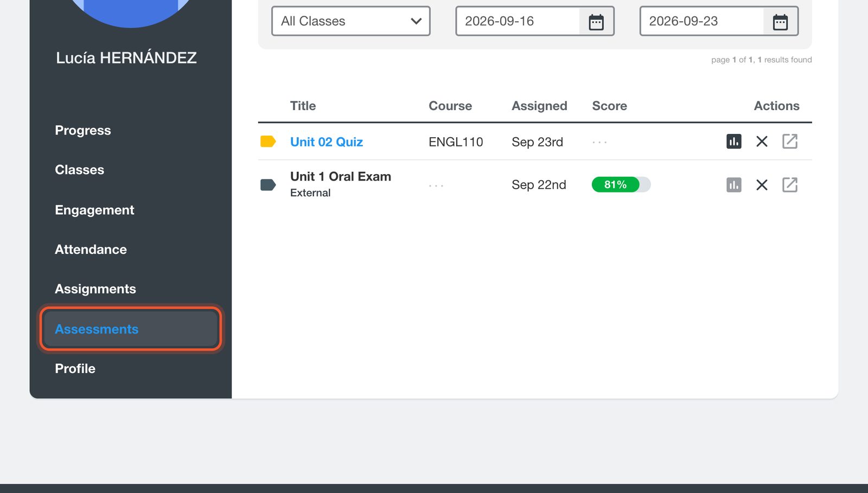Click the Lucía HERNÁNDEZ student name
The height and width of the screenshot is (493, 868).
[x=126, y=57]
